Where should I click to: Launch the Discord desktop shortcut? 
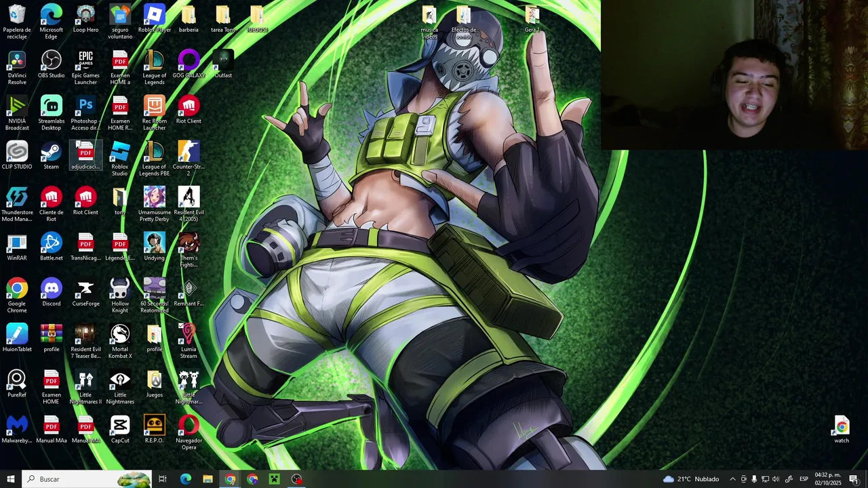tap(52, 292)
